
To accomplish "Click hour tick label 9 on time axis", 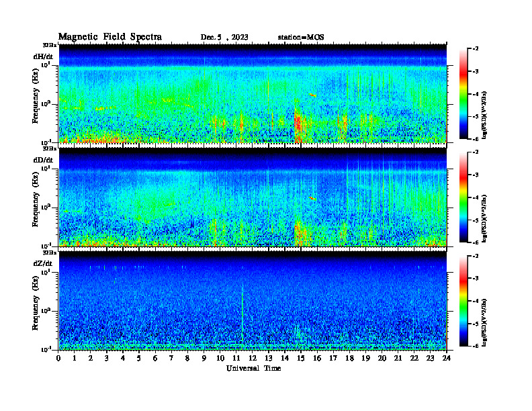I will (x=204, y=359).
